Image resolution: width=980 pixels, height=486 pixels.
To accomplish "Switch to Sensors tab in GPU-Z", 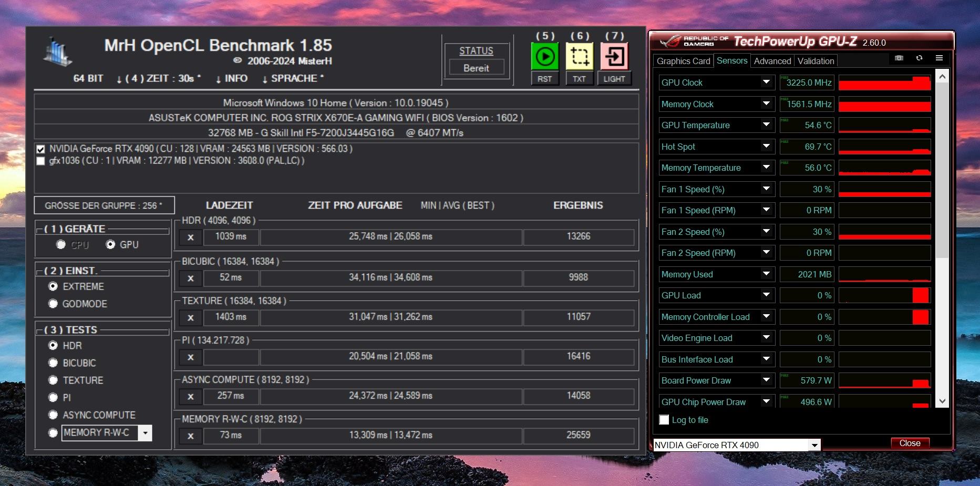I will (x=732, y=60).
